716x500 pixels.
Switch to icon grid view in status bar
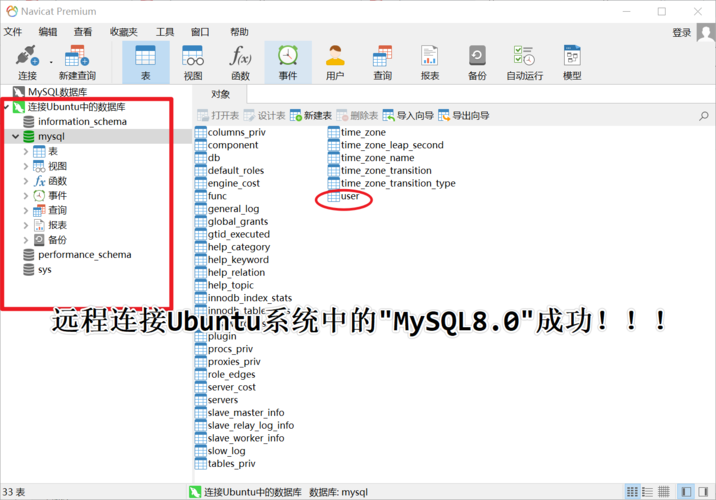tap(632, 492)
